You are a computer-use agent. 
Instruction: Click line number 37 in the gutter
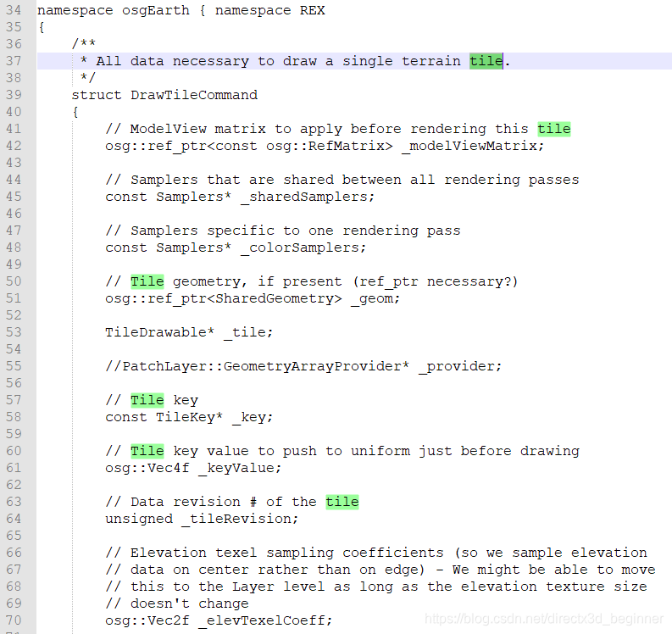pos(14,61)
